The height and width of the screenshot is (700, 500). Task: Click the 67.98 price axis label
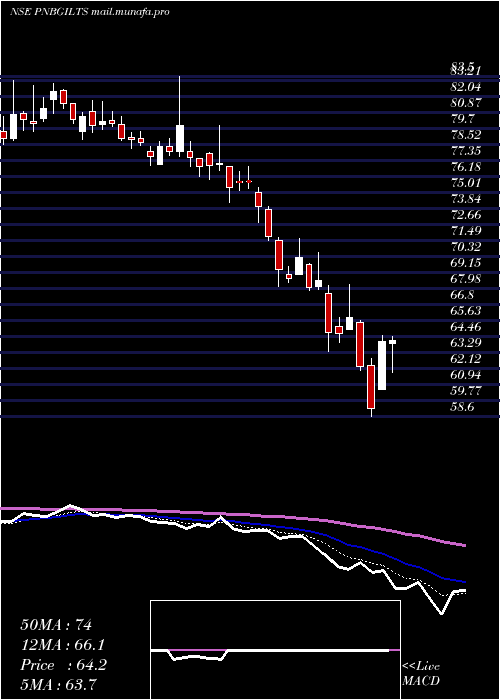pyautogui.click(x=465, y=279)
